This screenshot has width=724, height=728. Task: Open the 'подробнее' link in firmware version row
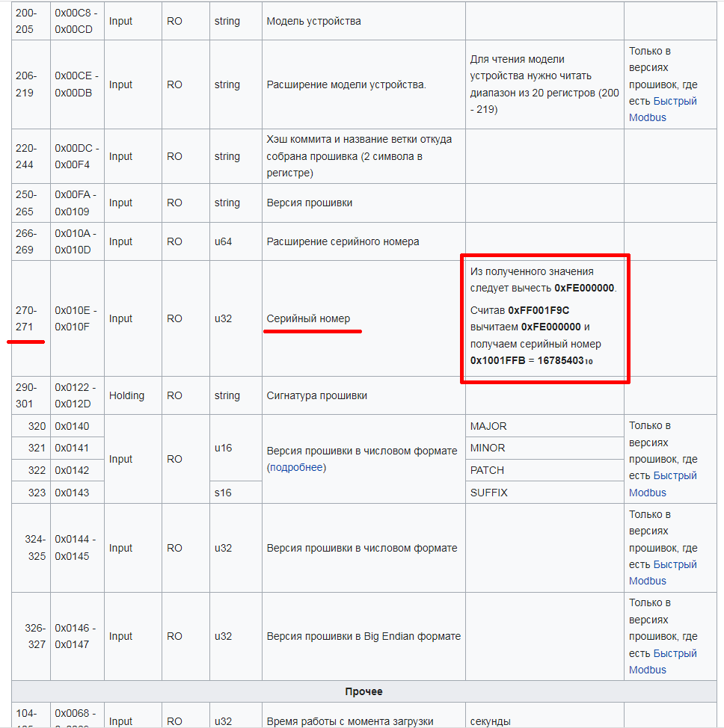click(297, 467)
